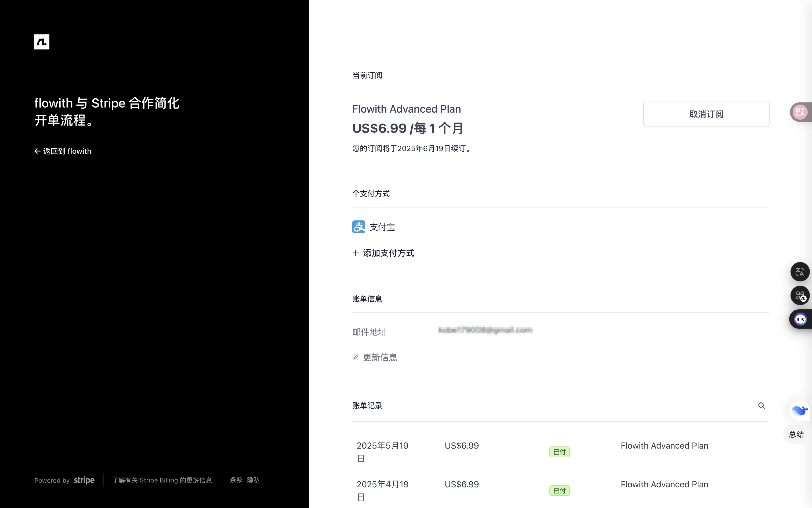
Task: Click the blurred email address value
Action: point(485,330)
